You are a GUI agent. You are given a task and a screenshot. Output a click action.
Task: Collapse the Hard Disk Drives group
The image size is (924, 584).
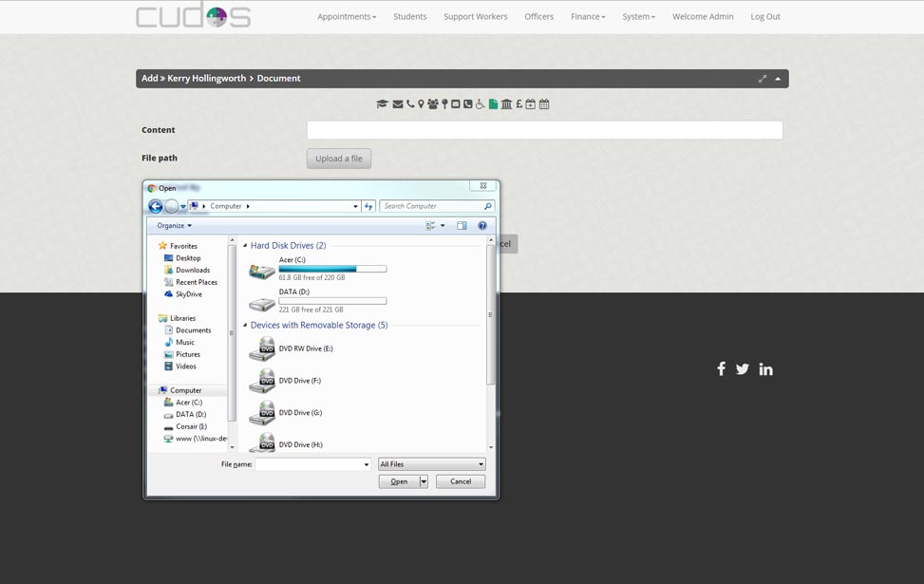tap(245, 246)
